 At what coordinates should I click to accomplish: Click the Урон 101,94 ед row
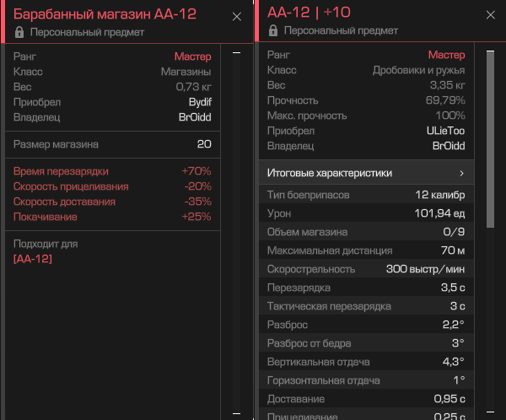(x=367, y=213)
